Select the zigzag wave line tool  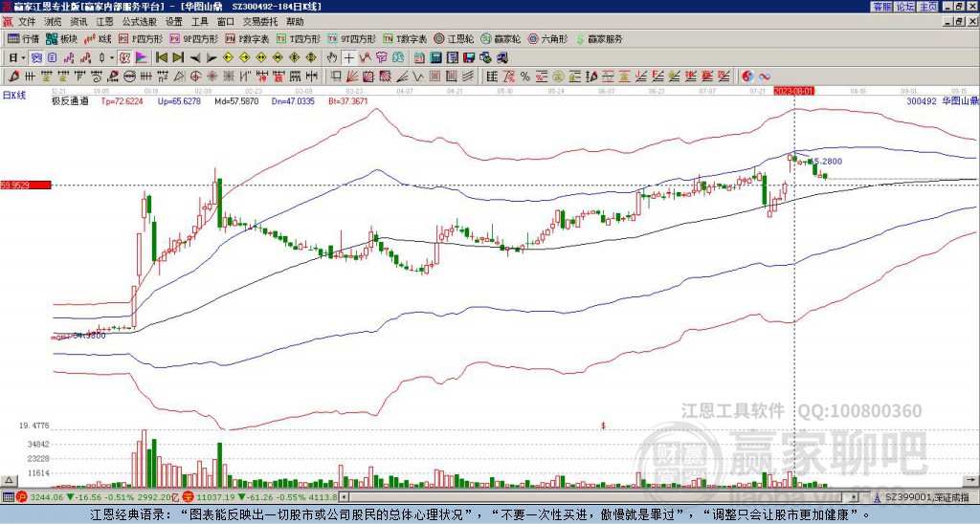coord(417,76)
